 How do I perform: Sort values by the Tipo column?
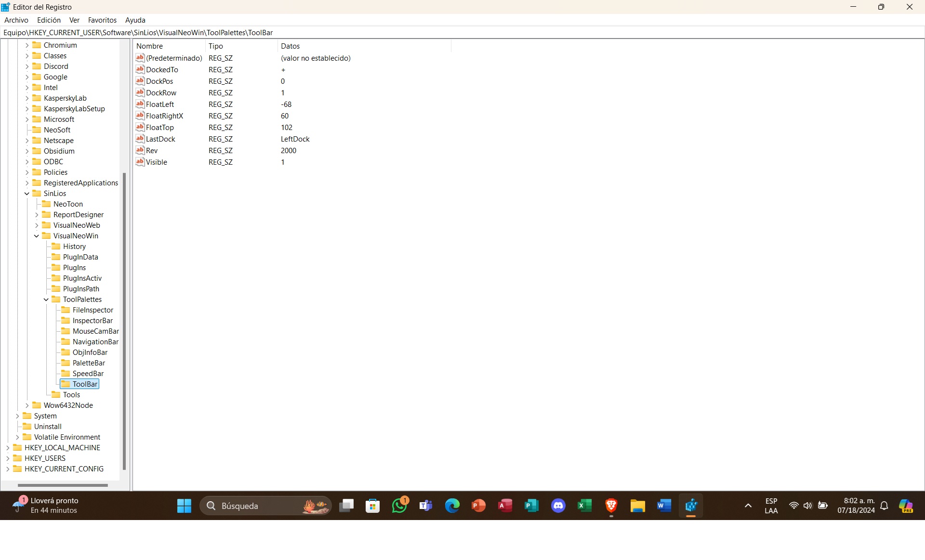click(242, 46)
